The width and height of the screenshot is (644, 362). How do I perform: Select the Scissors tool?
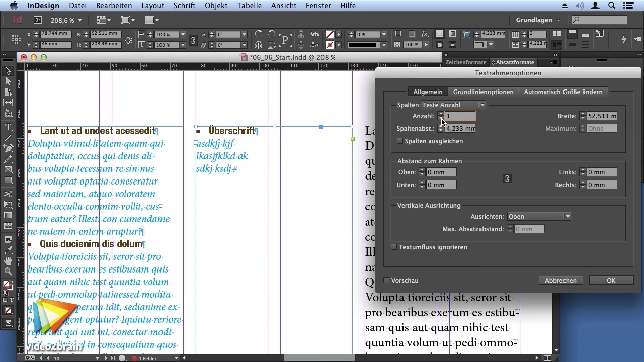click(x=8, y=194)
